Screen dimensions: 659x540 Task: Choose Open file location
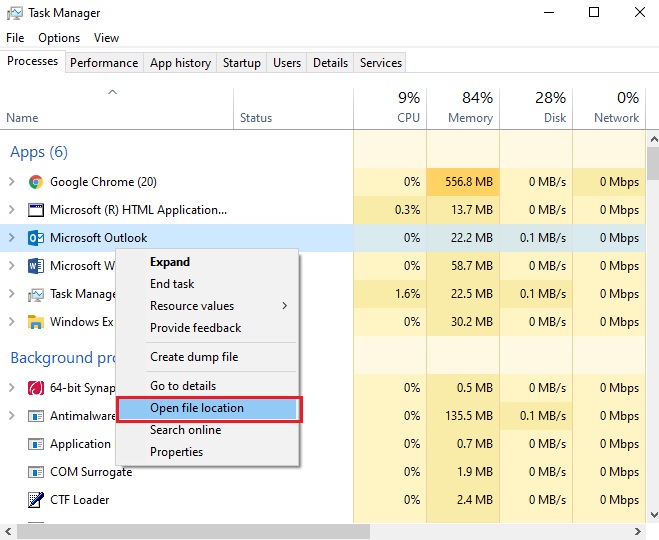point(209,408)
